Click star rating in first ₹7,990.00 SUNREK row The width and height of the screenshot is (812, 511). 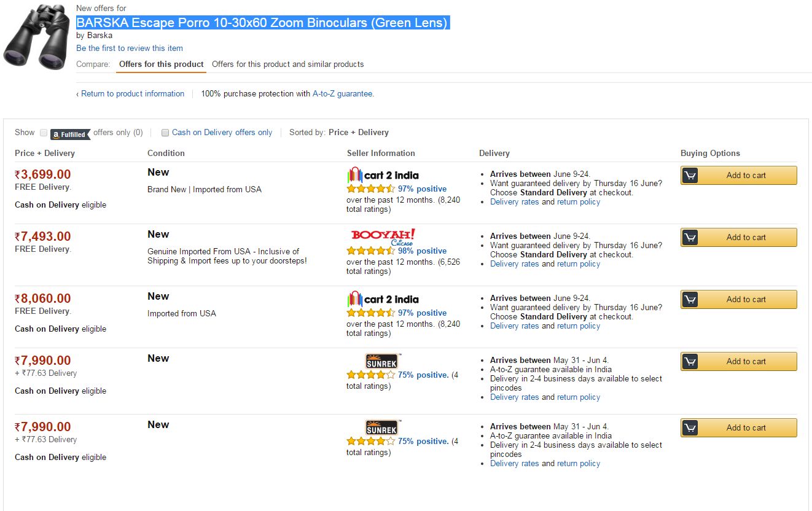(370, 375)
